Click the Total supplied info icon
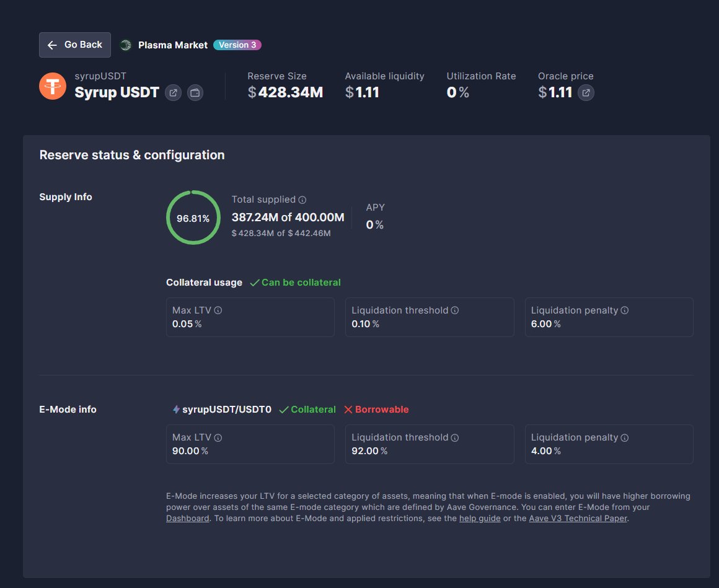Viewport: 719px width, 588px height. tap(302, 200)
